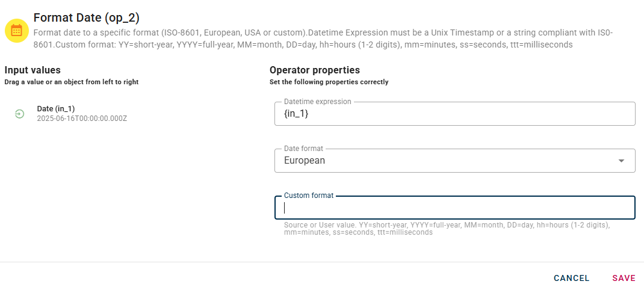The image size is (644, 290).
Task: Click the green input arrow icon beside Date (in_1)
Action: [19, 114]
